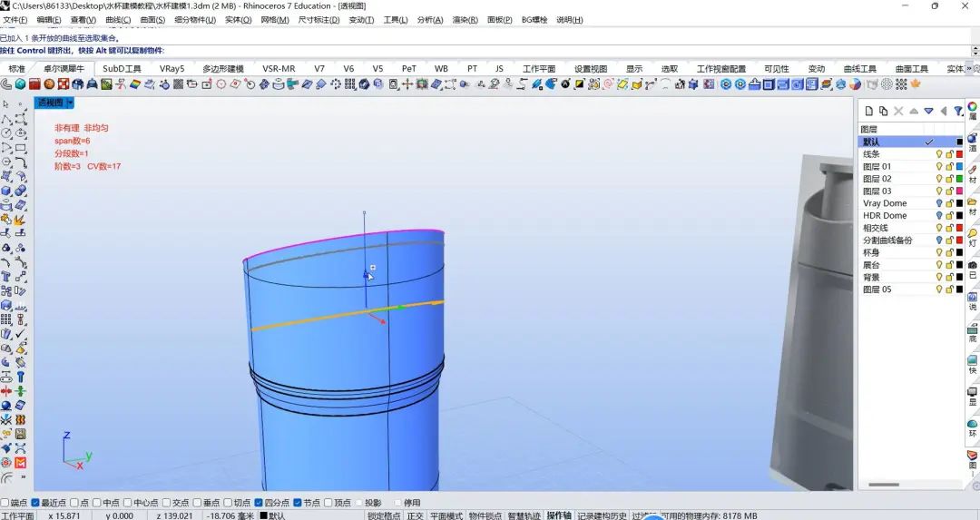Click the check-mark analyze icon in the left sidebar
This screenshot has width=980, height=520.
21,334
